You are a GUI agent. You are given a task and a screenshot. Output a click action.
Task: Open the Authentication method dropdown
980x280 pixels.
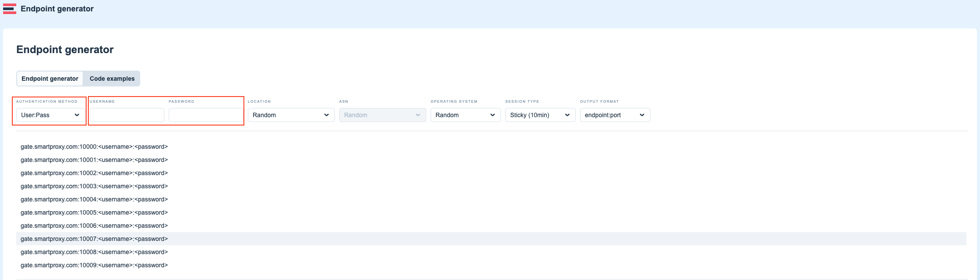point(51,115)
